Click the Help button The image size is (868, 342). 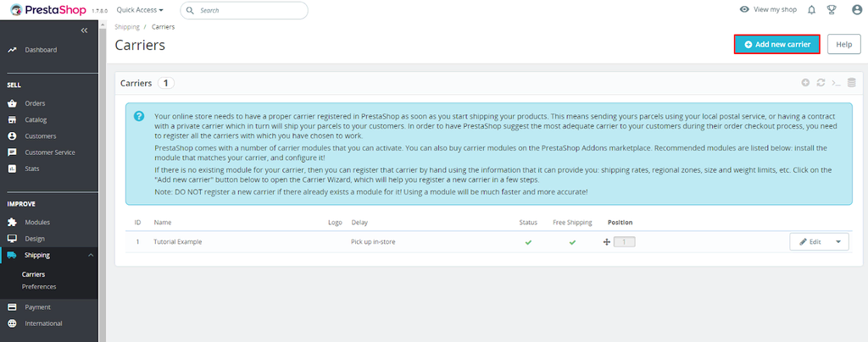pos(843,44)
